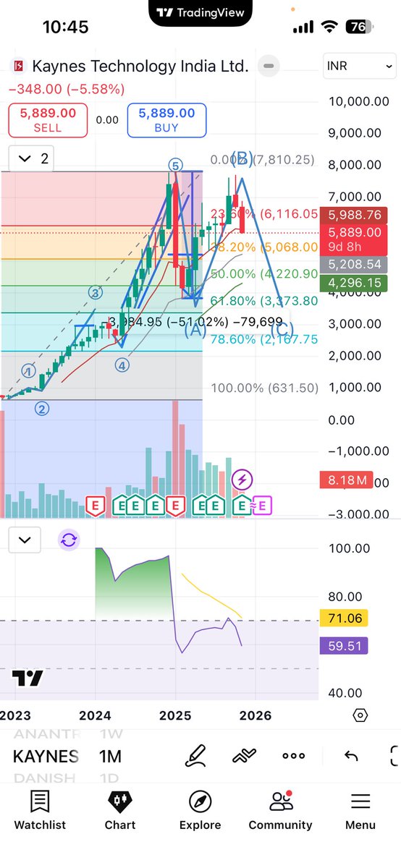The width and height of the screenshot is (401, 868).
Task: Open the INR currency dropdown
Action: (360, 66)
